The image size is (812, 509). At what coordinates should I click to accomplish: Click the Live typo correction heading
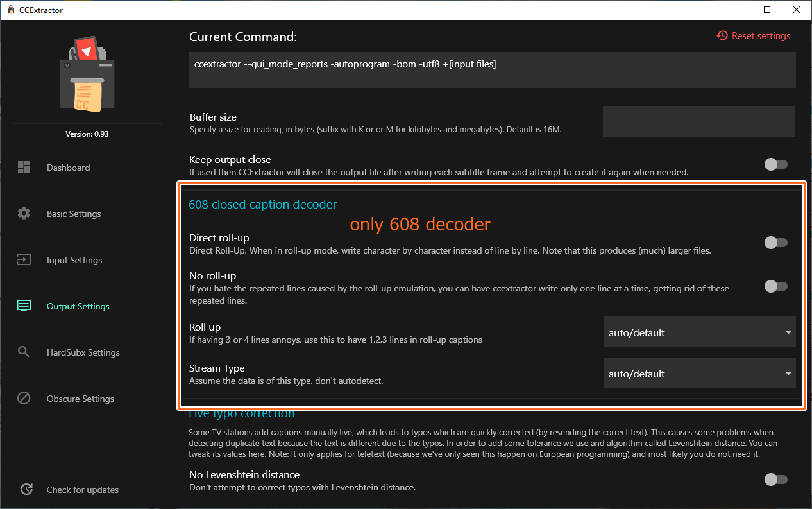coord(242,413)
